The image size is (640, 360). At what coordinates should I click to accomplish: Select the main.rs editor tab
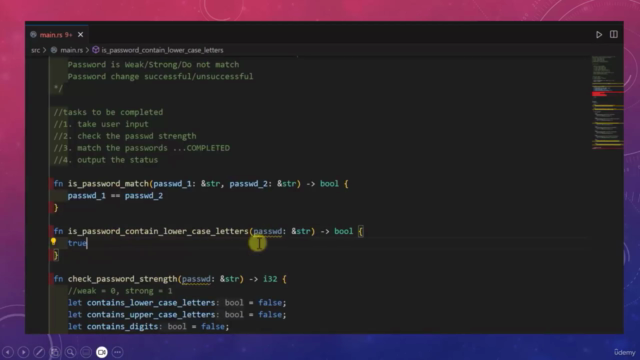[56, 35]
